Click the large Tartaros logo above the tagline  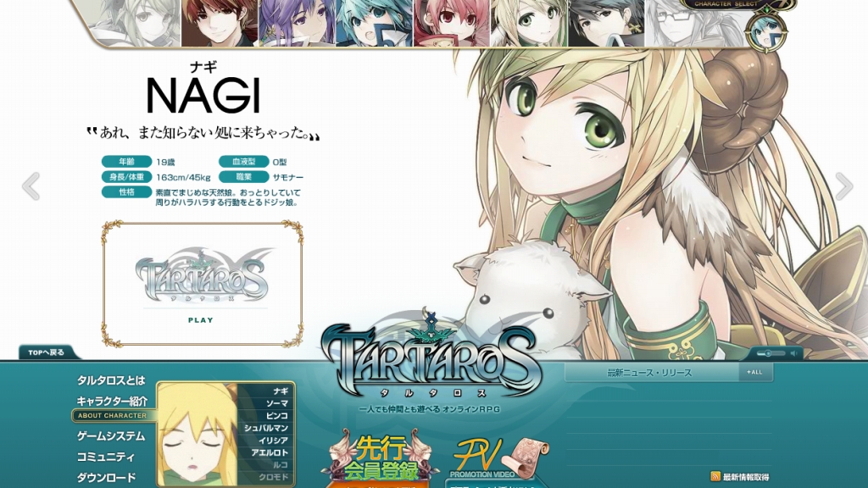[431, 356]
